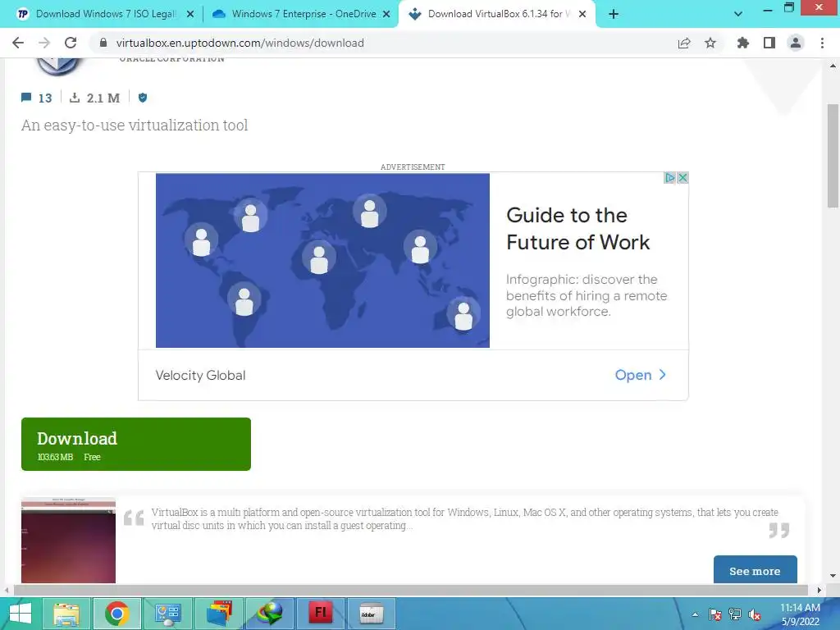
Task: Open the VirtualBox screenshot thumbnail
Action: pos(69,540)
